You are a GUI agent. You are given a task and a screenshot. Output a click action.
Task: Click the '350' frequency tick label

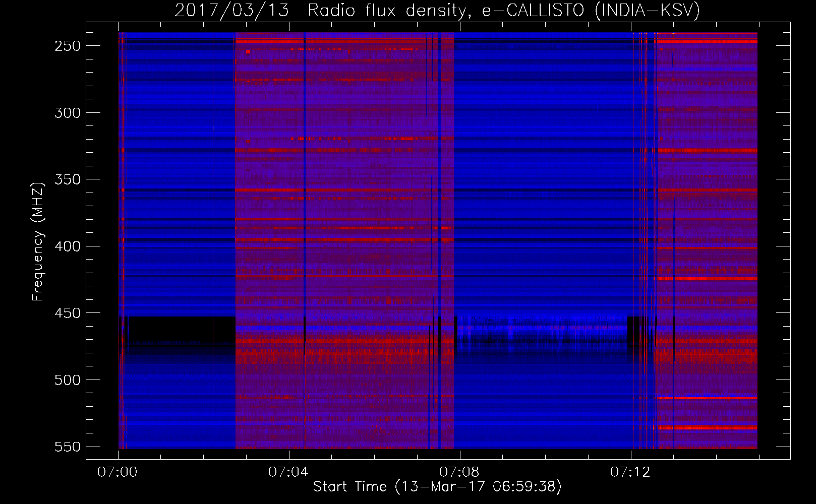point(68,179)
